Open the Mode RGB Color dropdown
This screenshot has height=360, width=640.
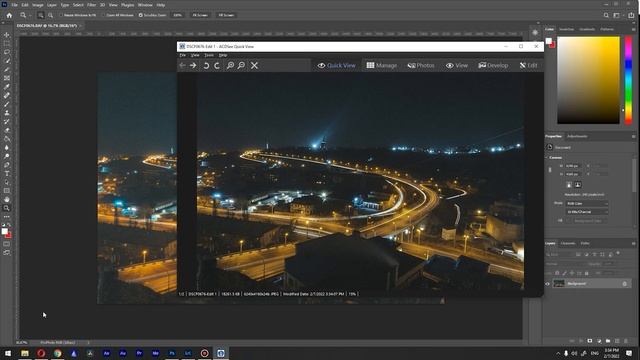pyautogui.click(x=587, y=203)
